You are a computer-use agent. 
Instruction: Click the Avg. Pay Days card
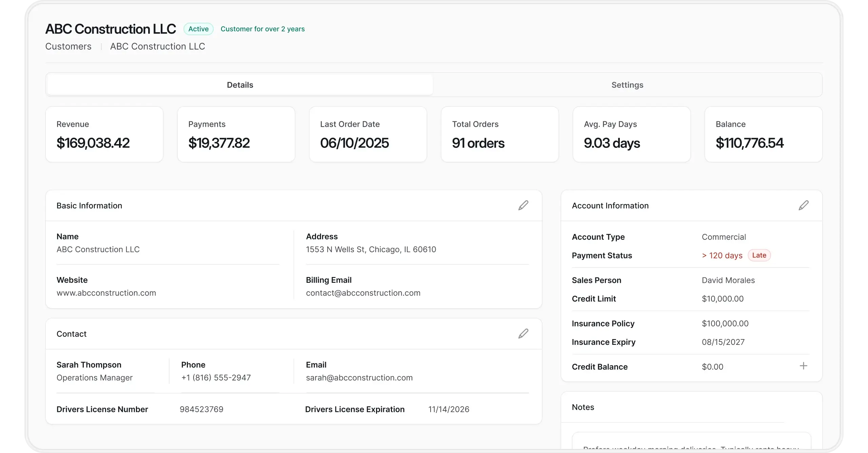(631, 134)
